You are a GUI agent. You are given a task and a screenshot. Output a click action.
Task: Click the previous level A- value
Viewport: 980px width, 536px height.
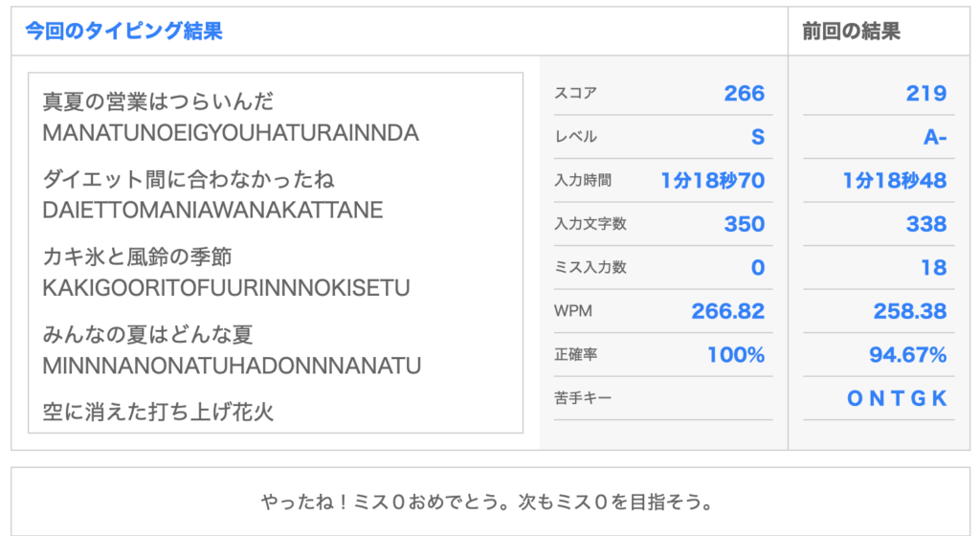click(934, 137)
